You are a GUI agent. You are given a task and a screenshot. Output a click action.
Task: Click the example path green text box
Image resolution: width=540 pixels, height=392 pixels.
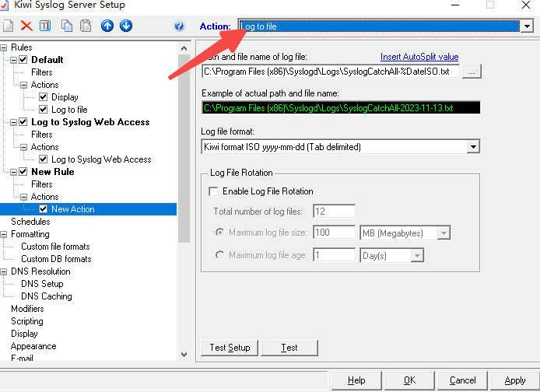click(341, 108)
